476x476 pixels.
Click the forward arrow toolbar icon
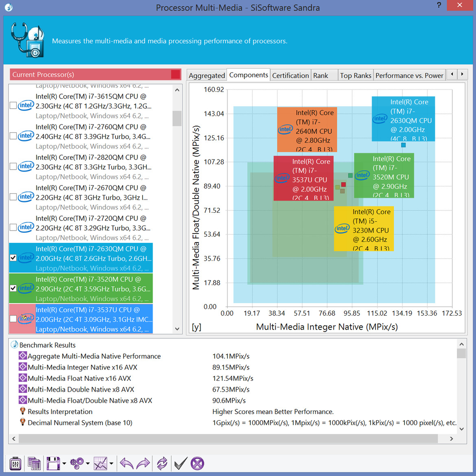(x=143, y=463)
